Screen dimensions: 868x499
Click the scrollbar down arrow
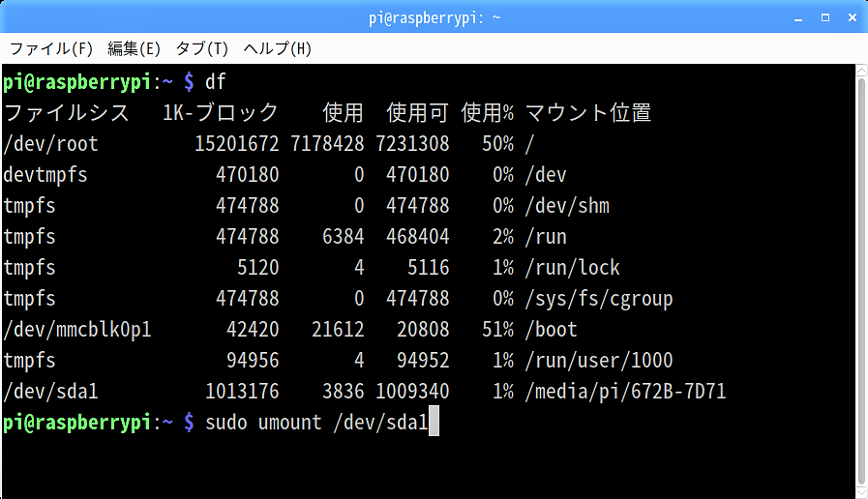[x=861, y=492]
